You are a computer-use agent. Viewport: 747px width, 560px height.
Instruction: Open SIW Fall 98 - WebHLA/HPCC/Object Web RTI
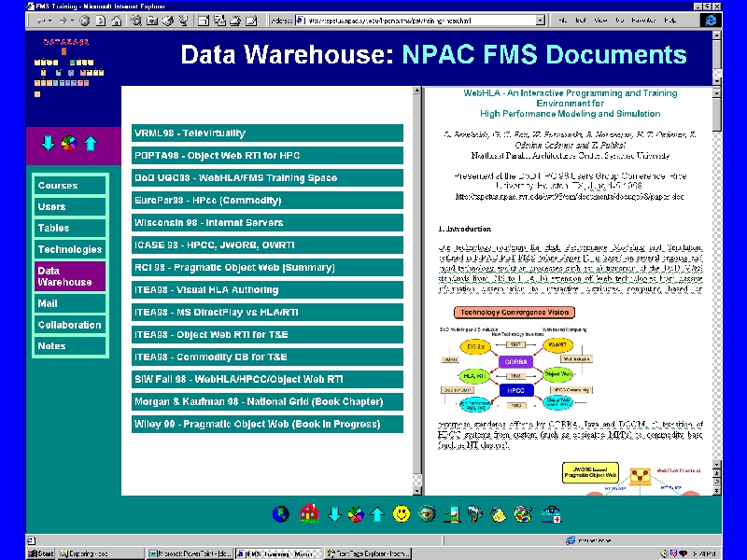pyautogui.click(x=267, y=380)
